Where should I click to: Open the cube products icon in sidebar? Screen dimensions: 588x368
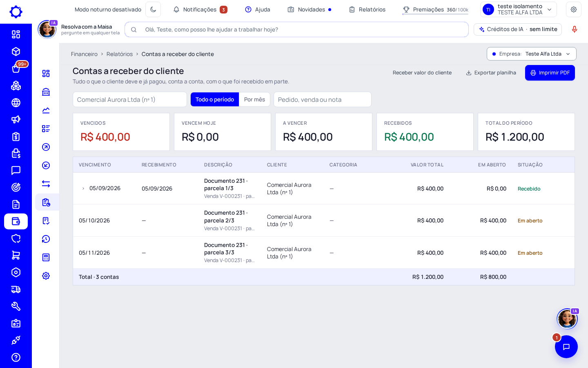point(16,52)
